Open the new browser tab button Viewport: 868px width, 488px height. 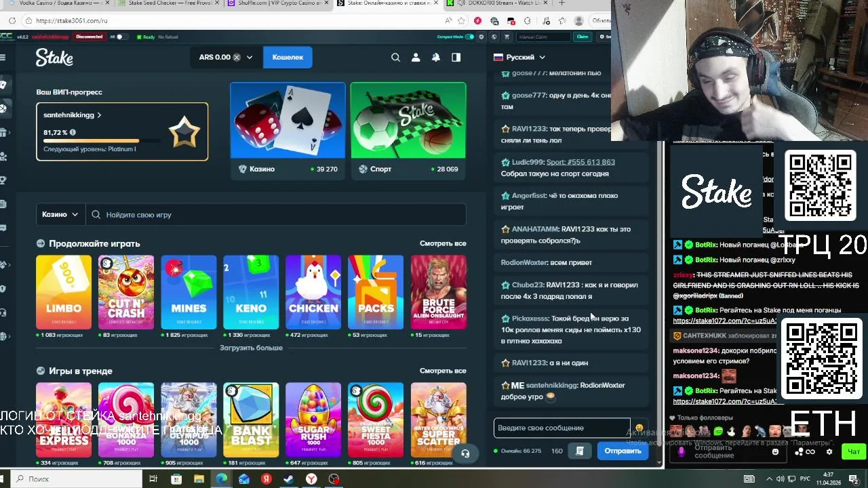(561, 3)
